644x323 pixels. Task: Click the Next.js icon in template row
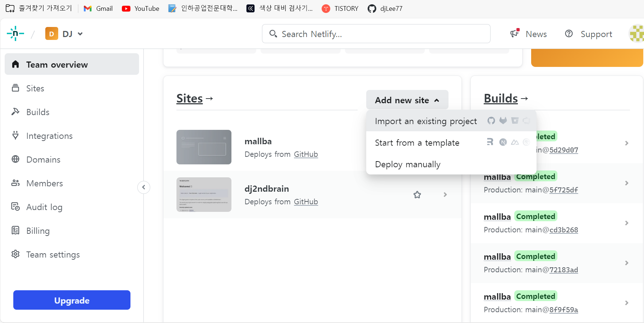point(503,142)
